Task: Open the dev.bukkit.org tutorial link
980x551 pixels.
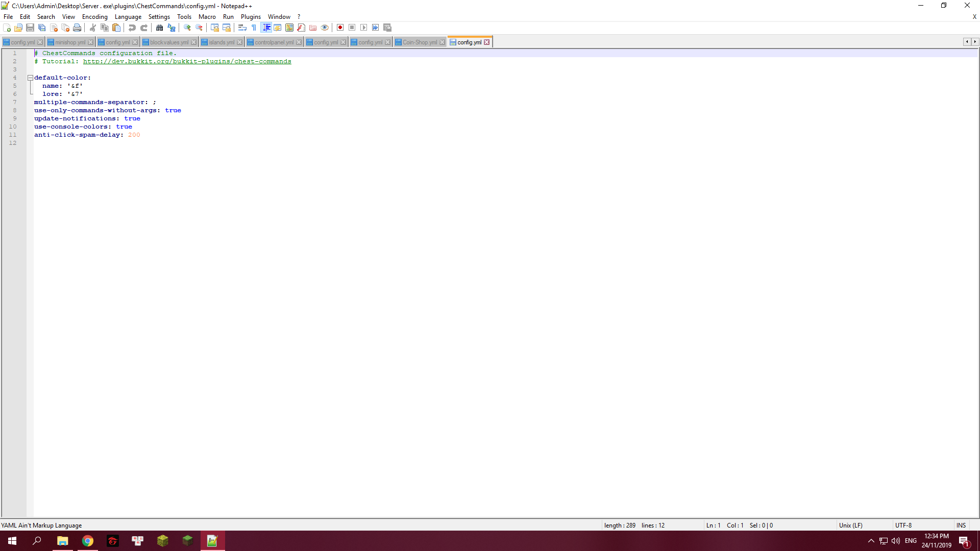Action: click(x=187, y=61)
